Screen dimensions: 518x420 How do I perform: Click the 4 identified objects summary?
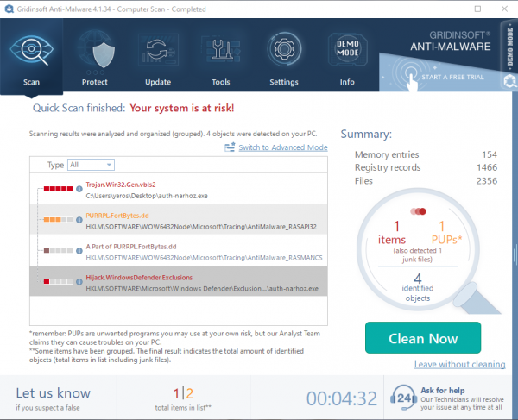[418, 287]
